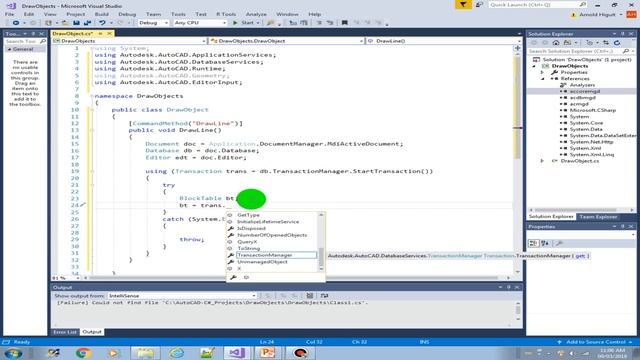Viewport: 640px width, 360px height.
Task: Click the Solution Explorer Refresh icon
Action: pyautogui.click(x=617, y=42)
